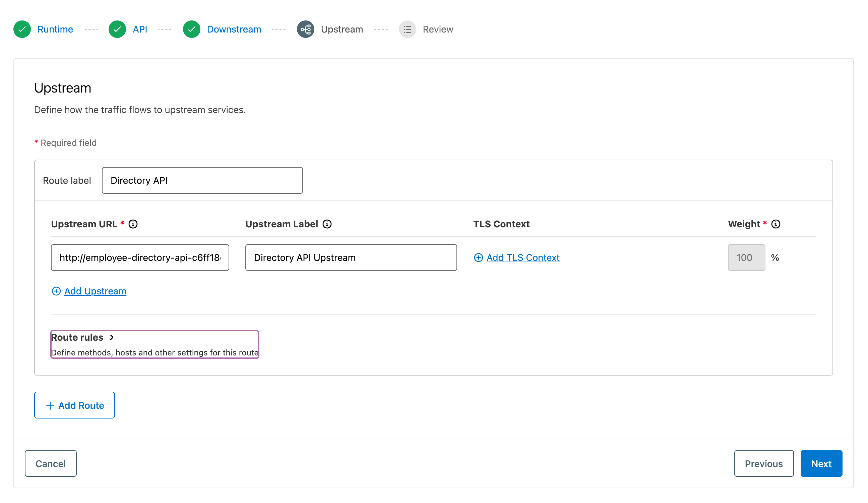
Task: Select the Upstream step label
Action: 342,29
